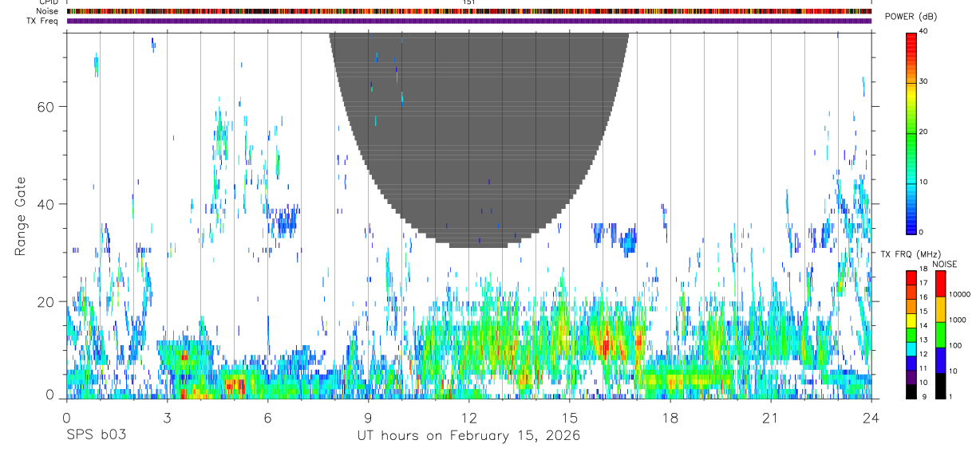Click the TX FRQ (MHz) color scale

tap(911, 335)
